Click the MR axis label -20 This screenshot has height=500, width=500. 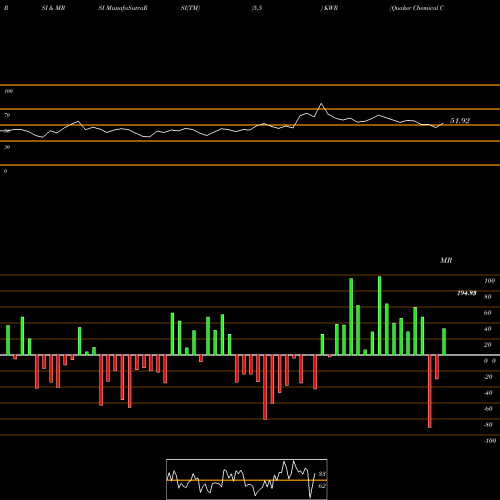pos(488,377)
